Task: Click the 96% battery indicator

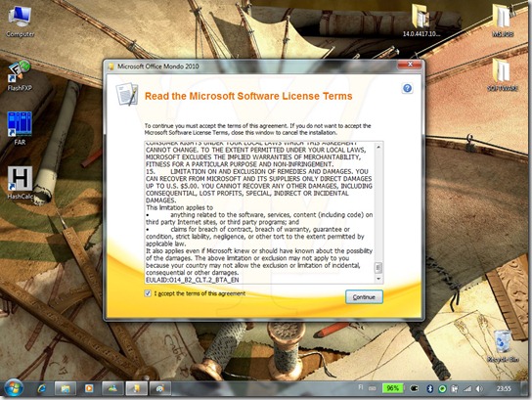Action: click(392, 388)
